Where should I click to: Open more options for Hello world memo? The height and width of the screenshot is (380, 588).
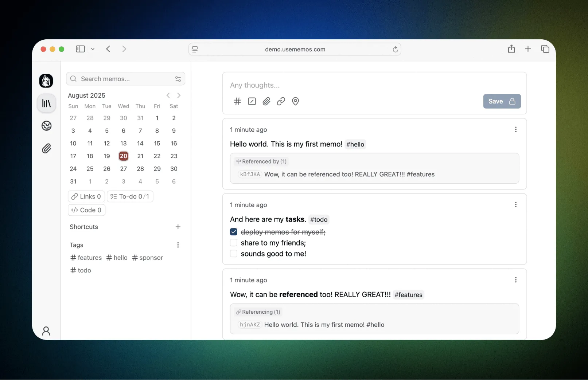click(515, 129)
